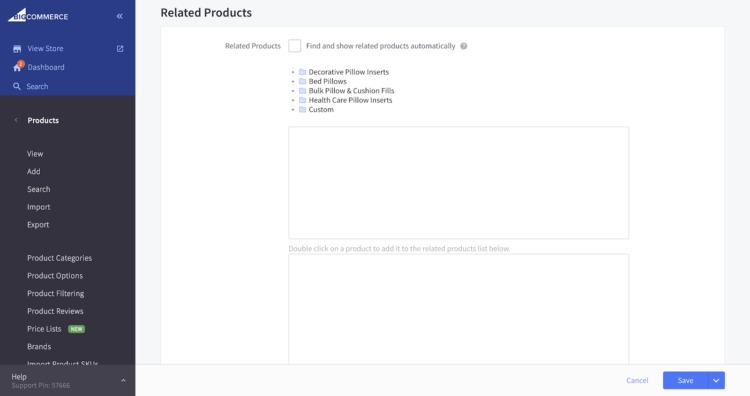Click Decorative Pillow Inserts folder icon
Viewport: 750px width, 396px height.
(302, 72)
